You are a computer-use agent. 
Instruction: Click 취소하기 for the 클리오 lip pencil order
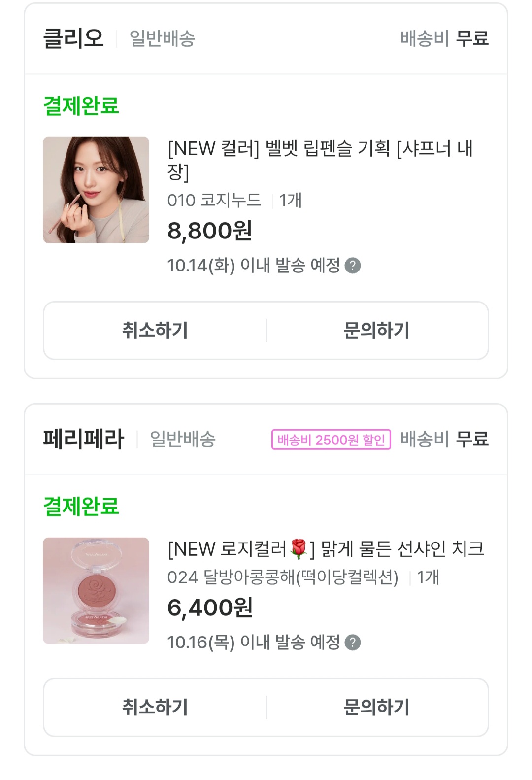(x=155, y=331)
